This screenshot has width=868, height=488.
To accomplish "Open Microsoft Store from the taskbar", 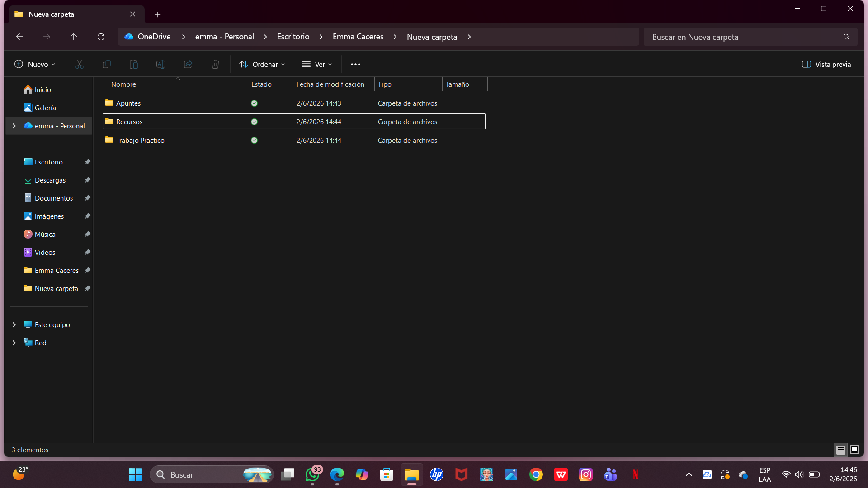I will click(x=387, y=474).
